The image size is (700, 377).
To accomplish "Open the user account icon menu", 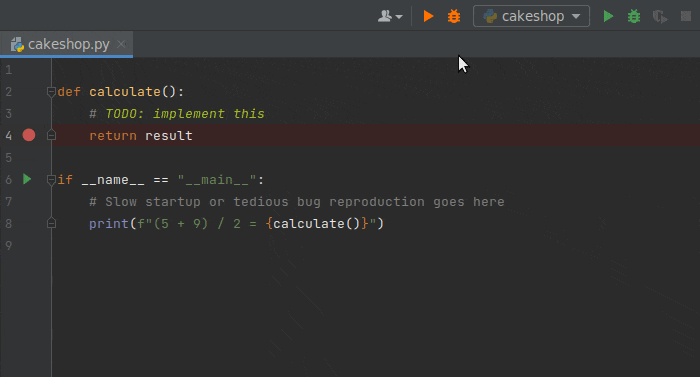I will click(x=390, y=17).
